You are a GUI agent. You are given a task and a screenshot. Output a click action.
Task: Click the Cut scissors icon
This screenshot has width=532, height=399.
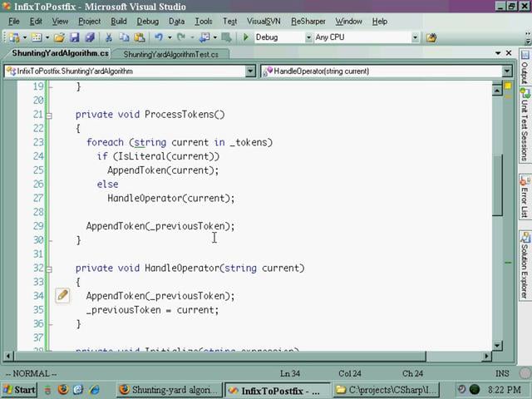pyautogui.click(x=109, y=37)
